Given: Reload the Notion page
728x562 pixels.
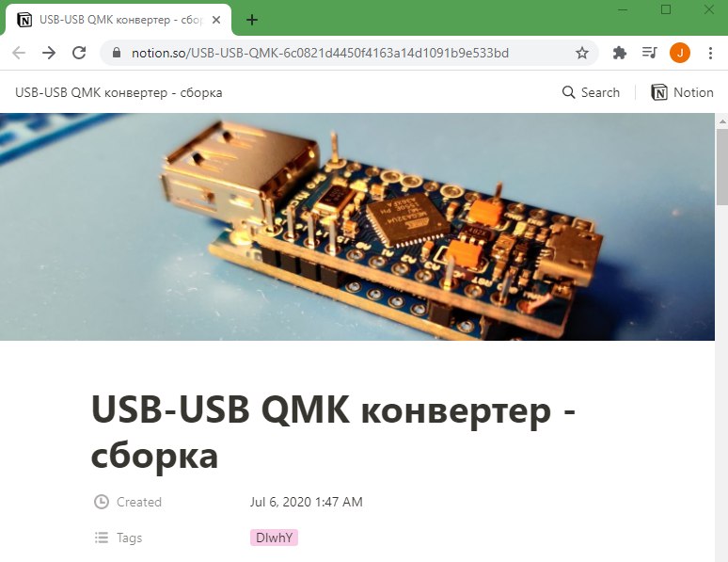Looking at the screenshot, I should (79, 53).
